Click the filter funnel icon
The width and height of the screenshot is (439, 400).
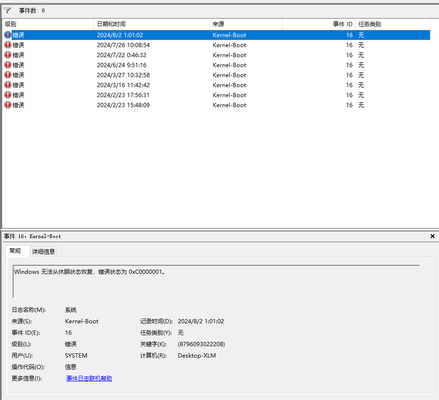(x=7, y=11)
